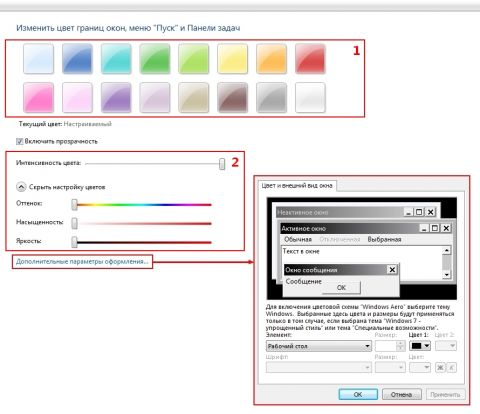This screenshot has height=414, width=480.
Task: Click the 'Отмена' cancel button
Action: click(x=402, y=394)
